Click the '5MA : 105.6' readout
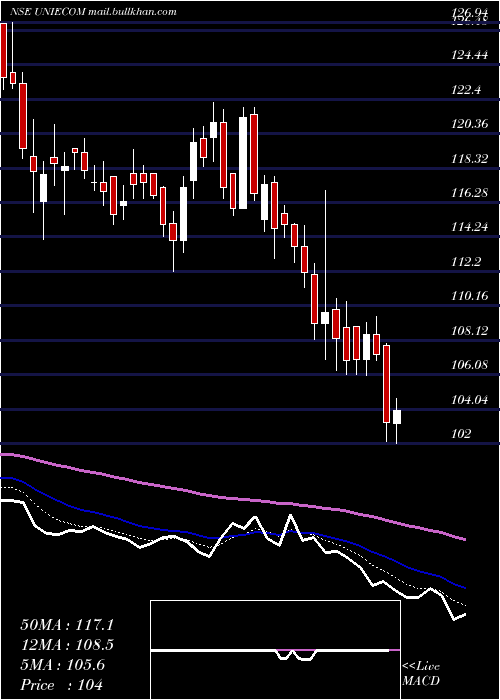Image resolution: width=500 pixels, height=700 pixels. click(63, 665)
